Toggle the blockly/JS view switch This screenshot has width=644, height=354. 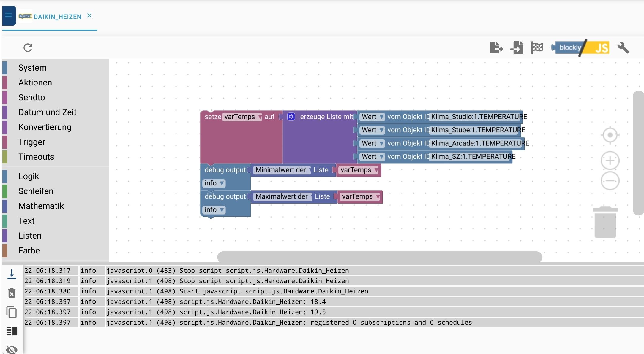[x=580, y=47]
